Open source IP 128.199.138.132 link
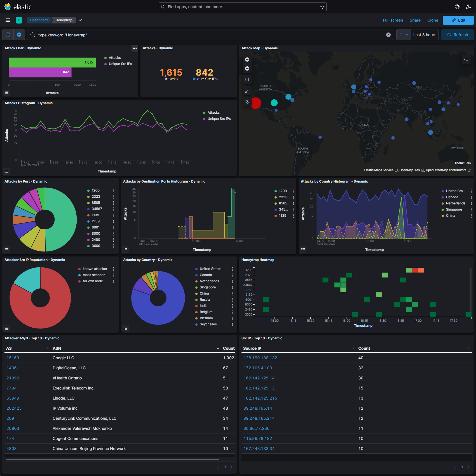476x476 pixels. click(x=260, y=358)
